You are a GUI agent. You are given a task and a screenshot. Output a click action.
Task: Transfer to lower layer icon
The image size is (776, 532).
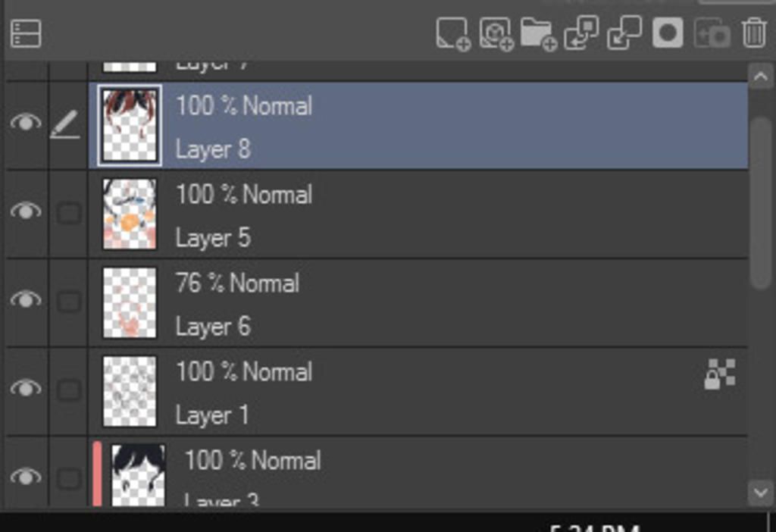click(581, 33)
